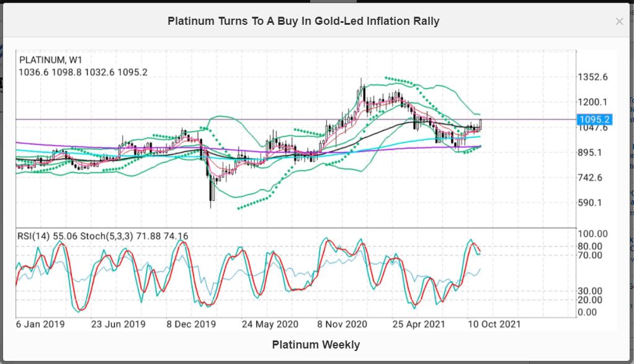
Task: Click the "Platinum Turns To A Buy" title
Action: tap(303, 21)
